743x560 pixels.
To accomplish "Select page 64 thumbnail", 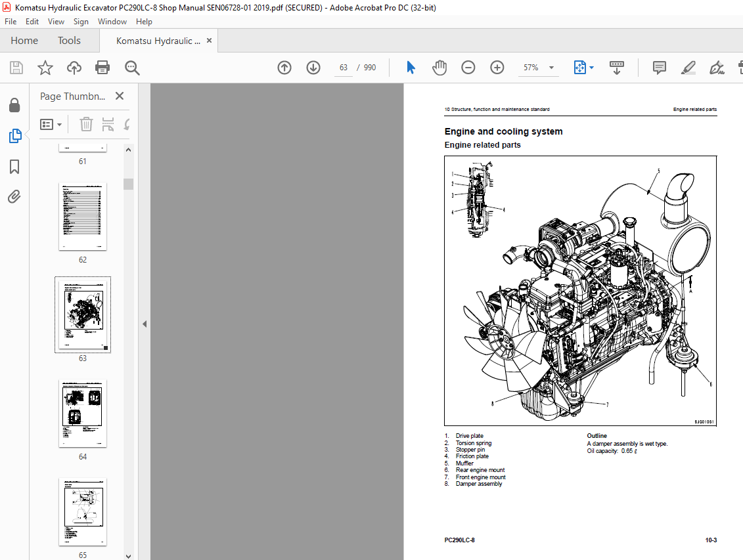I will tap(83, 414).
